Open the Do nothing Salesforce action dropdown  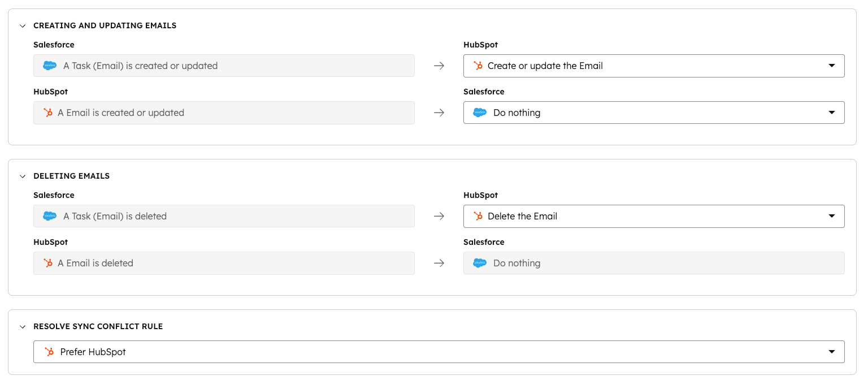point(831,113)
